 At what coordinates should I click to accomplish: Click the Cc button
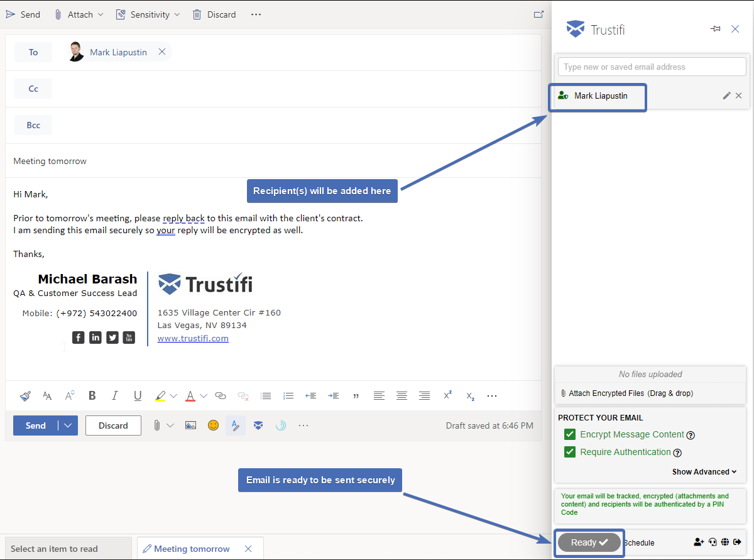[33, 89]
